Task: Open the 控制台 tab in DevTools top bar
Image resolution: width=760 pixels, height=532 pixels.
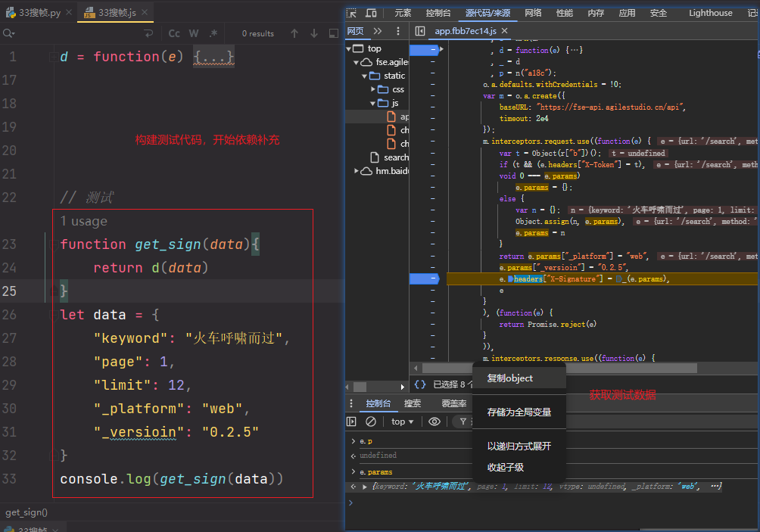Action: click(x=438, y=13)
